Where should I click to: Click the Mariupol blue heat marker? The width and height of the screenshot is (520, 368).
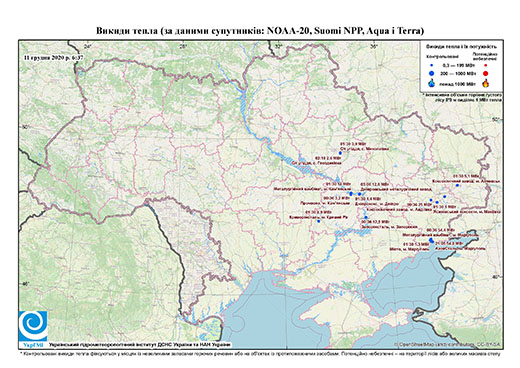click(x=431, y=240)
